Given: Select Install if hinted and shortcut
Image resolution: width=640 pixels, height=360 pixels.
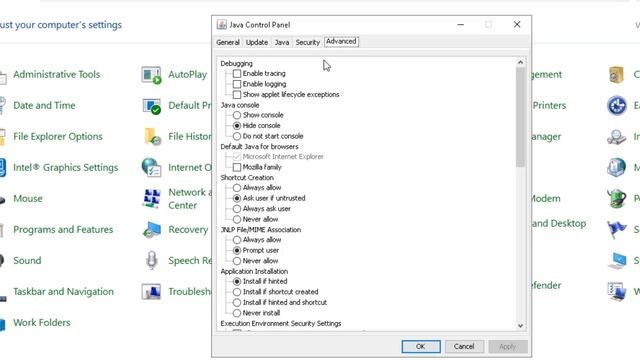Looking at the screenshot, I should click(237, 302).
